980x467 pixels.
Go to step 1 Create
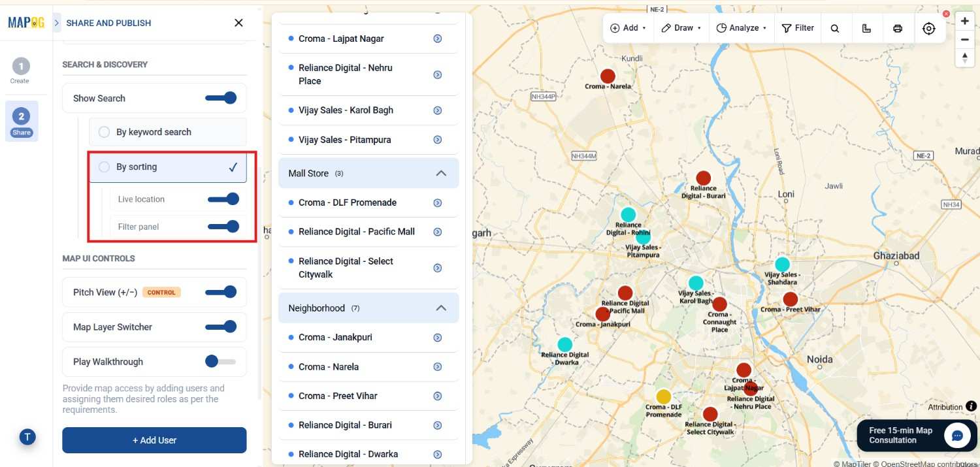[20, 71]
